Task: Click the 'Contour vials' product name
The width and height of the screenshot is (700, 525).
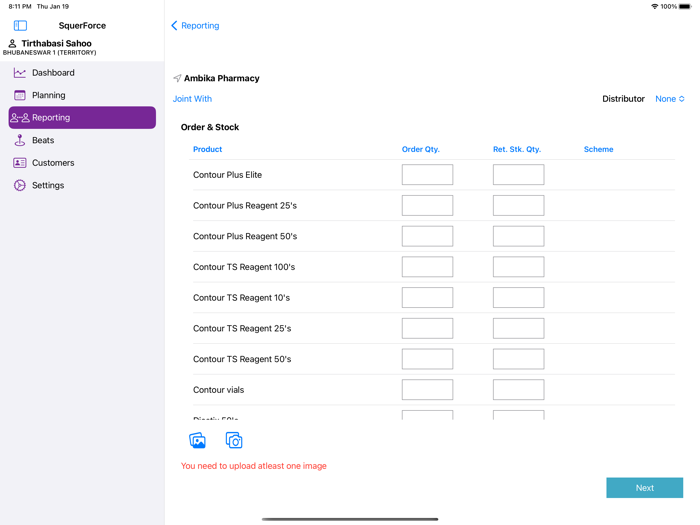Action: point(218,390)
